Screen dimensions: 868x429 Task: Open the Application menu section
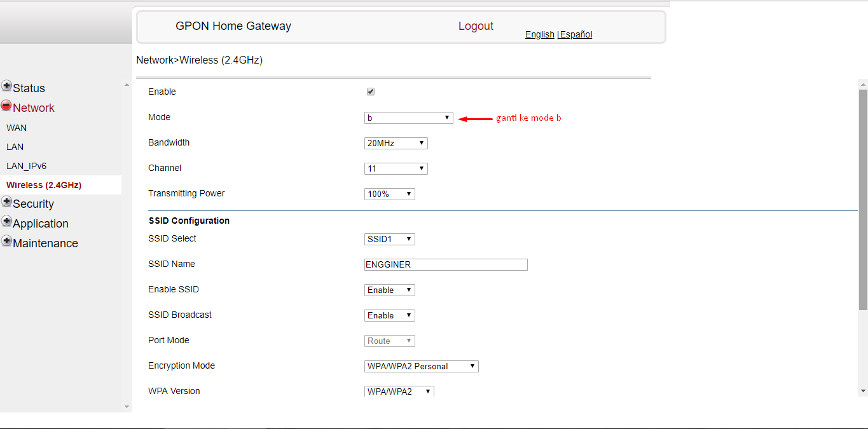coord(41,224)
